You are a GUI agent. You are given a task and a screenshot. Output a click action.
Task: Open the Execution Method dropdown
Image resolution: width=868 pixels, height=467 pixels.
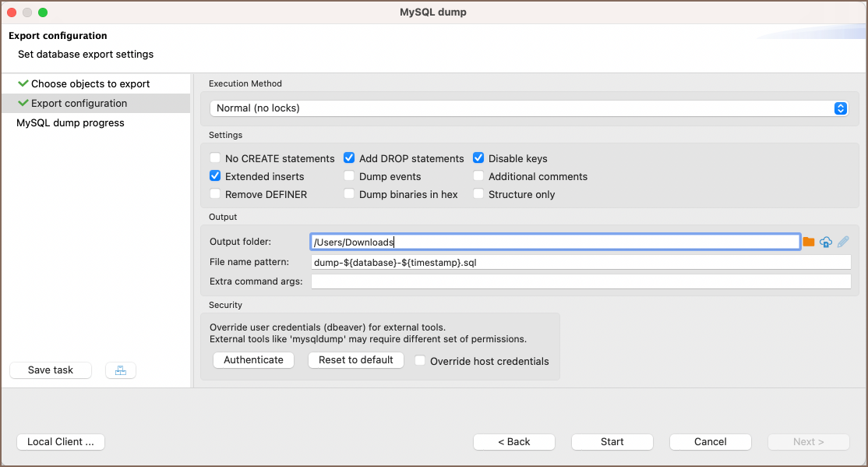coord(529,108)
